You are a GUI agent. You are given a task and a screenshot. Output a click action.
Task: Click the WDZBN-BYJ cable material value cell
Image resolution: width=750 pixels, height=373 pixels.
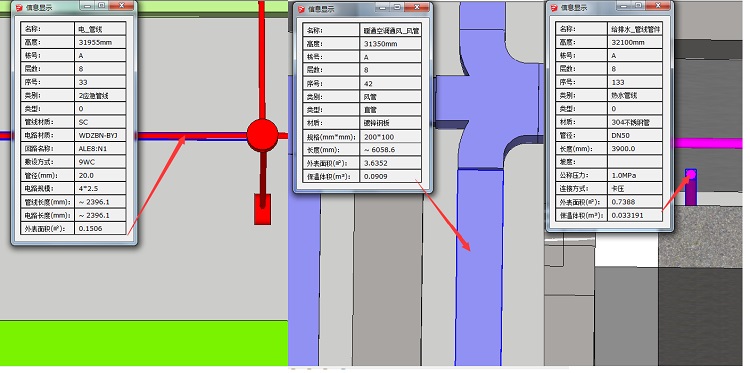[x=100, y=135]
